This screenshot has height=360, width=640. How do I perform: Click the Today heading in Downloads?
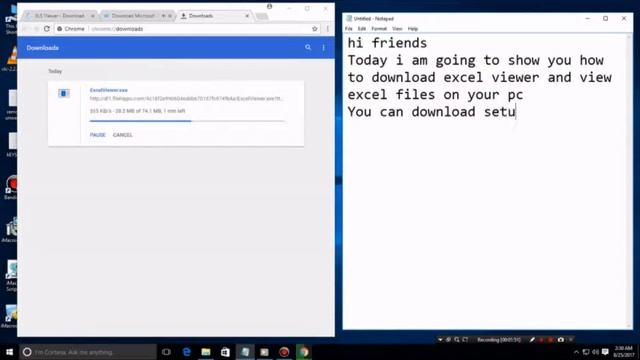coord(55,71)
